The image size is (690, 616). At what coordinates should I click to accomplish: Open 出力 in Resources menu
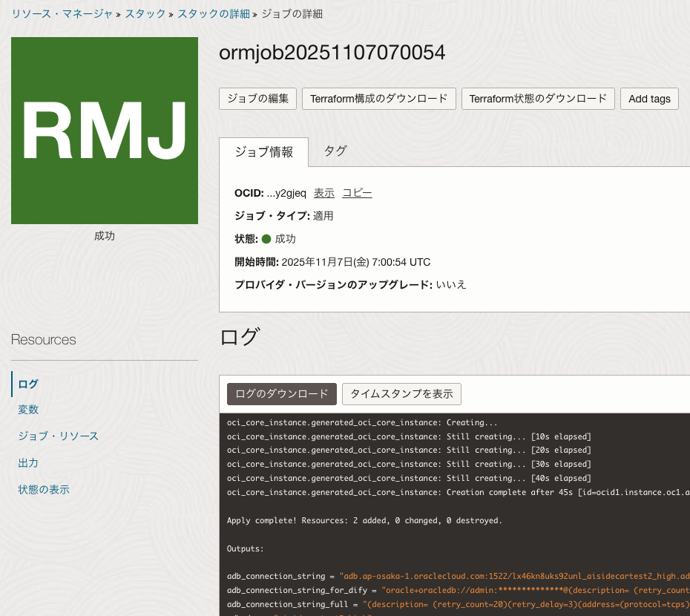point(28,463)
